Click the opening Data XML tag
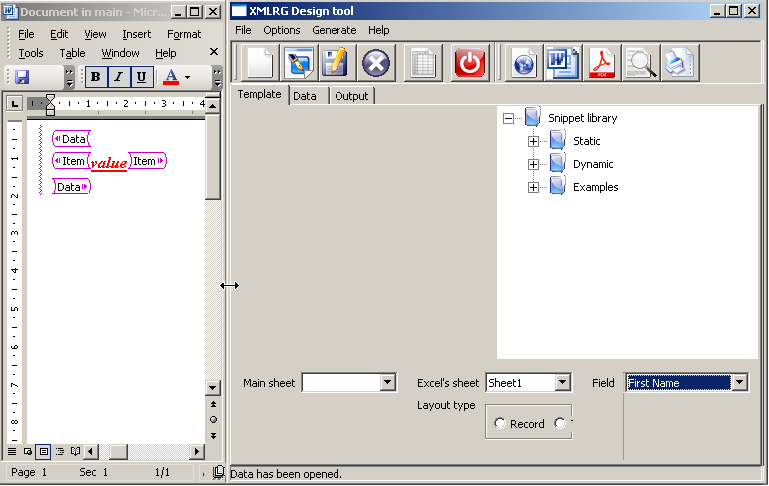Screen dimensions: 769x486 [71, 139]
